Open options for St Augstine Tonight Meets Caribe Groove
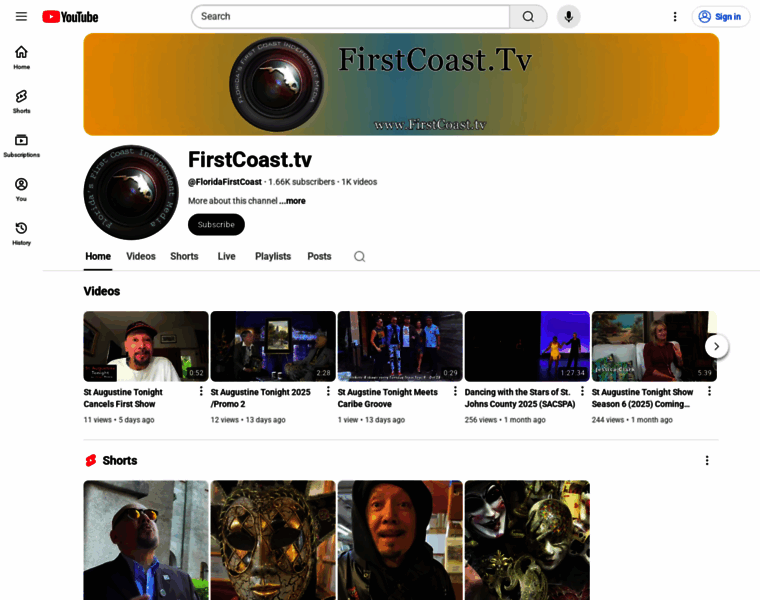The image size is (760, 600). click(x=455, y=391)
